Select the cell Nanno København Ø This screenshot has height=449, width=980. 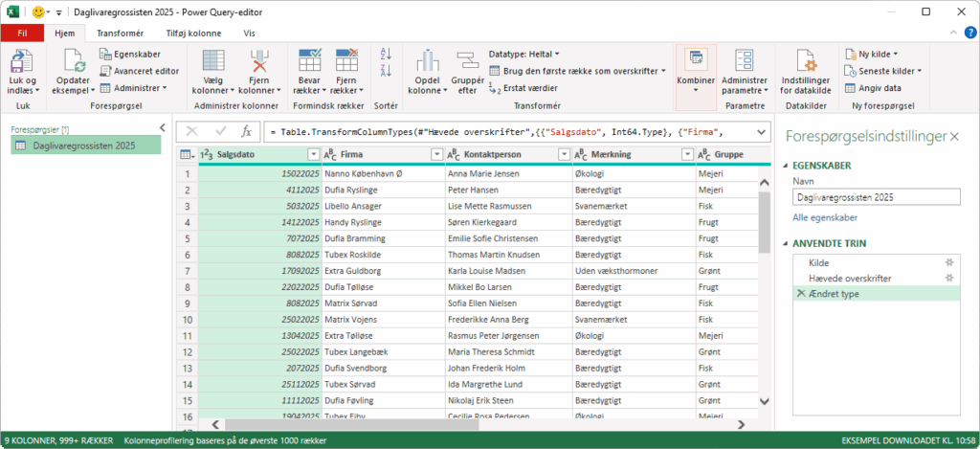[383, 173]
